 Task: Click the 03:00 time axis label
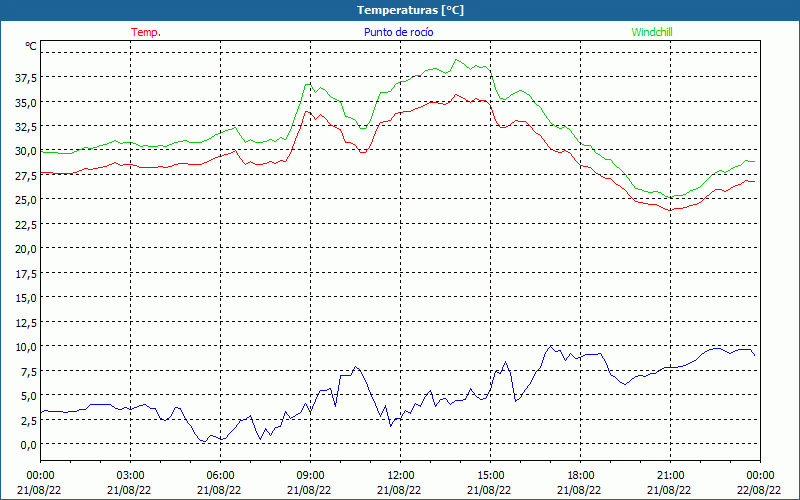point(130,475)
